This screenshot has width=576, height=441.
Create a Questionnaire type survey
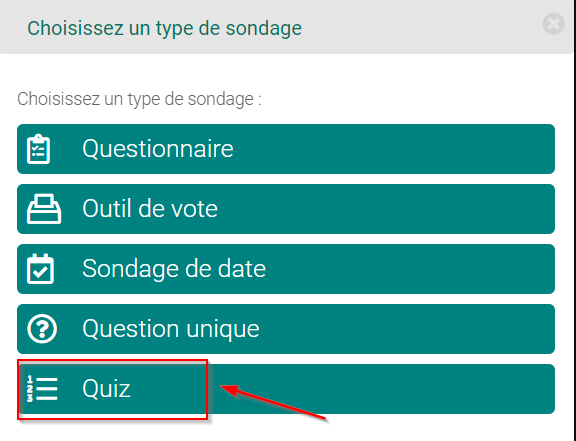tap(286, 149)
